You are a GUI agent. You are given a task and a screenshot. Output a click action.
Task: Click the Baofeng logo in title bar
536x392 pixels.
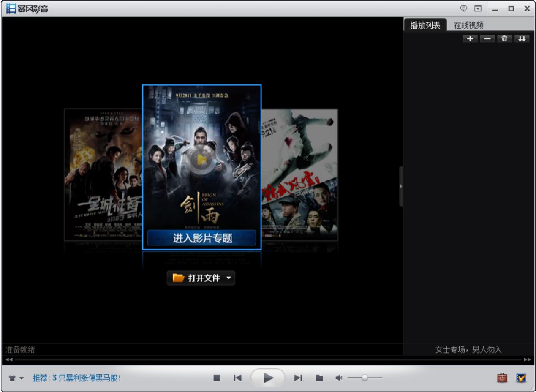27,8
